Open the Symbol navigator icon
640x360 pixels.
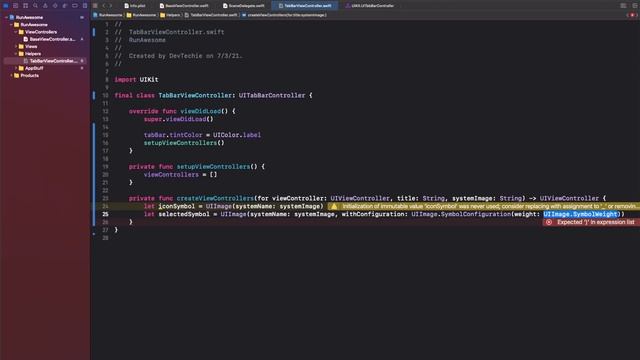[25, 6]
